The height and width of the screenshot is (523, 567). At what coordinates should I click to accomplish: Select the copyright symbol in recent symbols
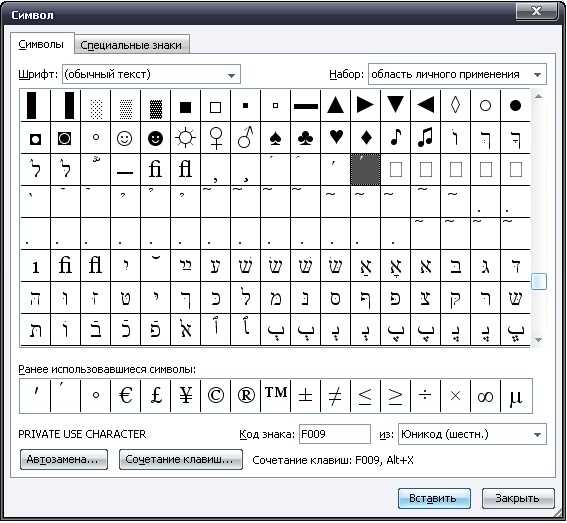click(x=216, y=396)
